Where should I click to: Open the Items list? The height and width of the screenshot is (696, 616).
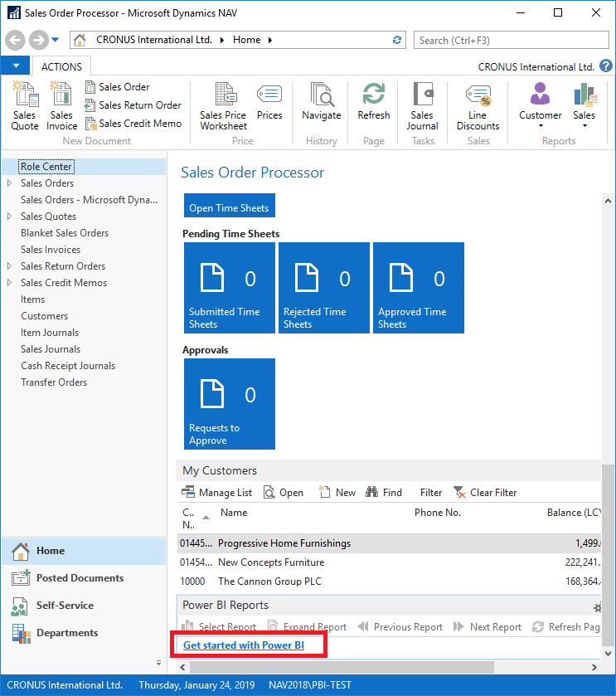(32, 299)
